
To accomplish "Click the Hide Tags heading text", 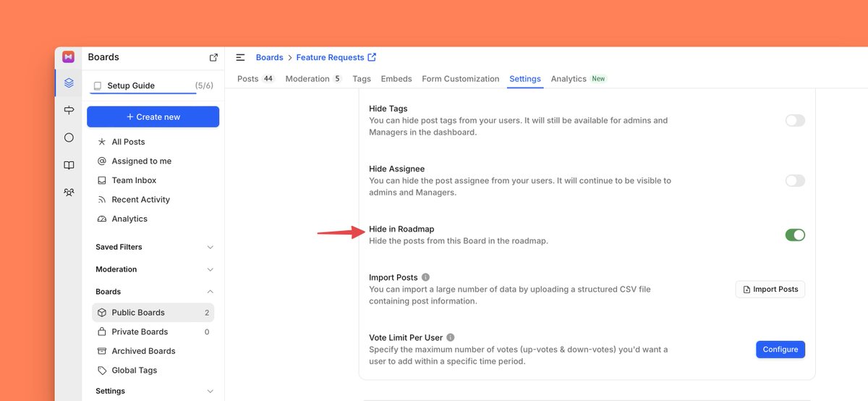I will [388, 109].
